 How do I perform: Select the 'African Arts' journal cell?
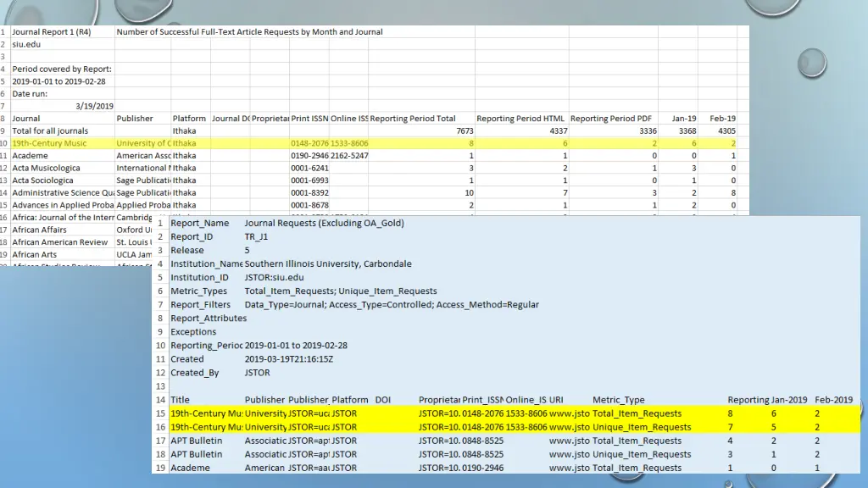point(34,254)
